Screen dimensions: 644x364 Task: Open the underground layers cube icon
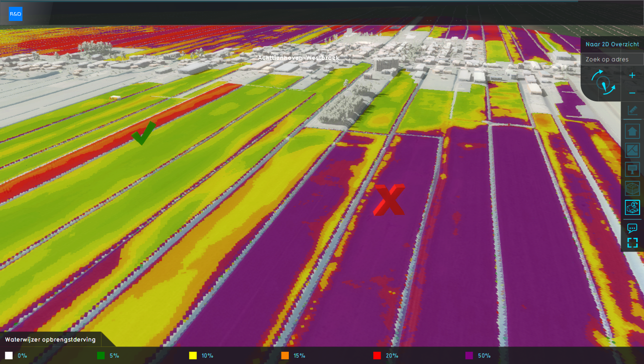tap(632, 189)
